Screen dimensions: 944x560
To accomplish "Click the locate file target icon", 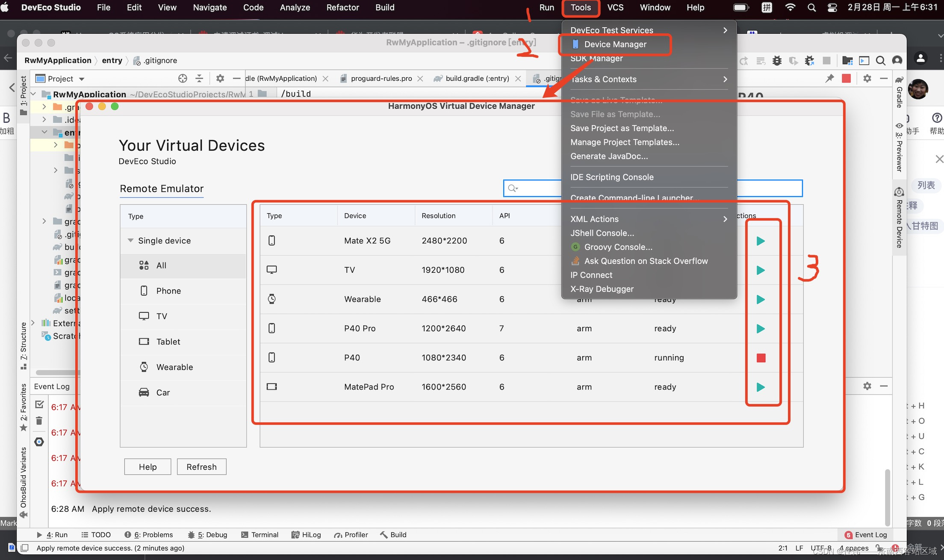I will tap(183, 78).
